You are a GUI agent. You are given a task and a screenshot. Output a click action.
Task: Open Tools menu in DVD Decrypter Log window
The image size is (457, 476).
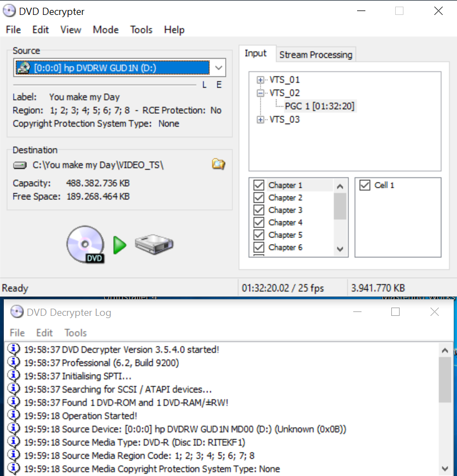(x=76, y=333)
